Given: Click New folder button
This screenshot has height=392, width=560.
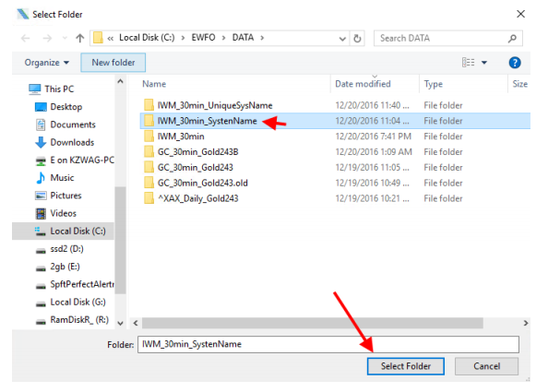Looking at the screenshot, I should (113, 63).
